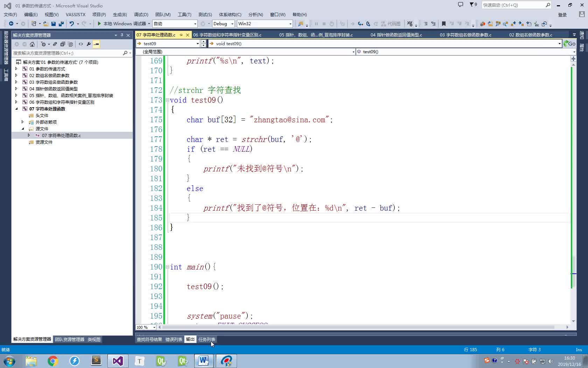The width and height of the screenshot is (588, 368).
Task: Expand the 外部依赖项 node
Action: coord(22,122)
